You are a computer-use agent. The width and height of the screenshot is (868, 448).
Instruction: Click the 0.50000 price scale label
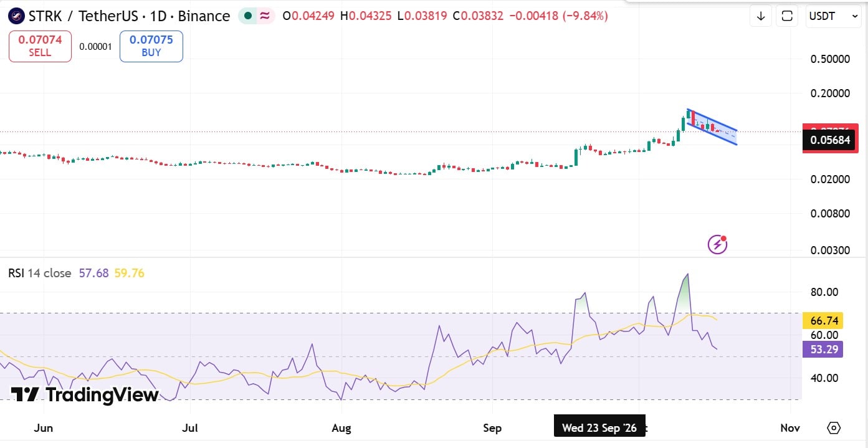829,59
